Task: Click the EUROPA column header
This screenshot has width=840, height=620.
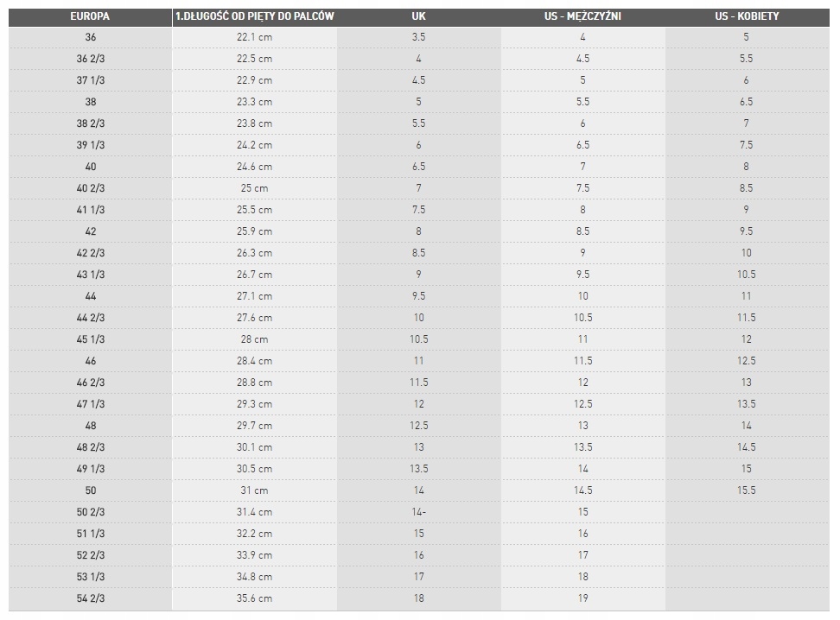Action: (90, 16)
